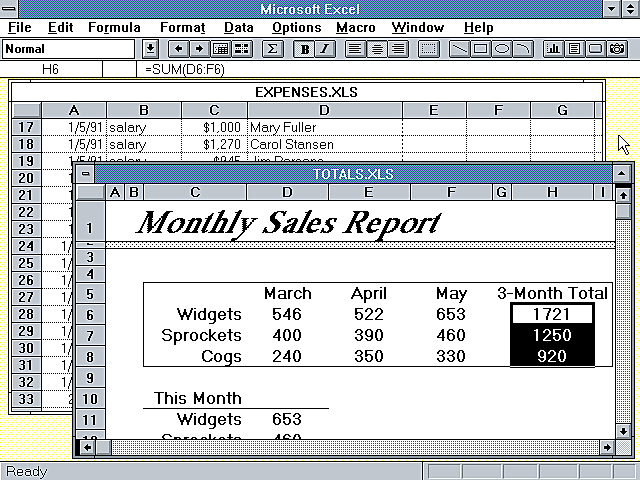Open the TOTALS.XLS window control menu
The width and height of the screenshot is (640, 480).
(85, 174)
